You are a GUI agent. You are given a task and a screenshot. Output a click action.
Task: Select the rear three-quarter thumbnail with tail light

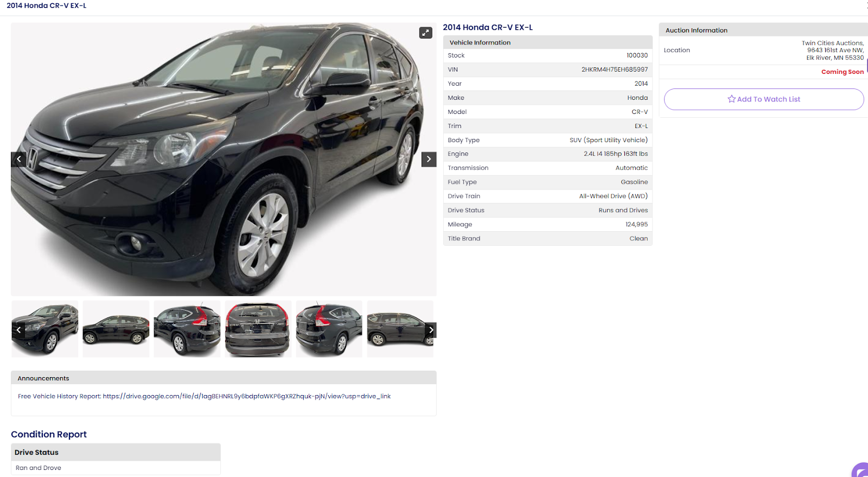click(187, 329)
